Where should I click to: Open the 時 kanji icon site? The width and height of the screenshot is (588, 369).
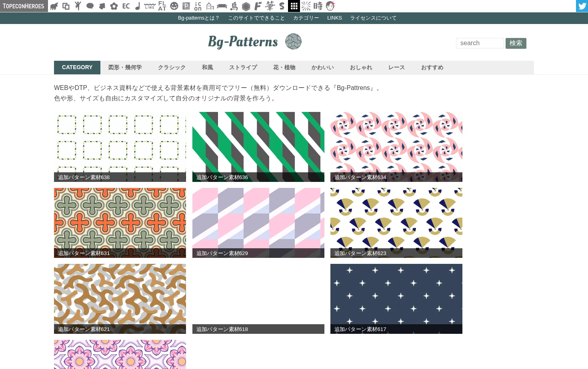318,6
